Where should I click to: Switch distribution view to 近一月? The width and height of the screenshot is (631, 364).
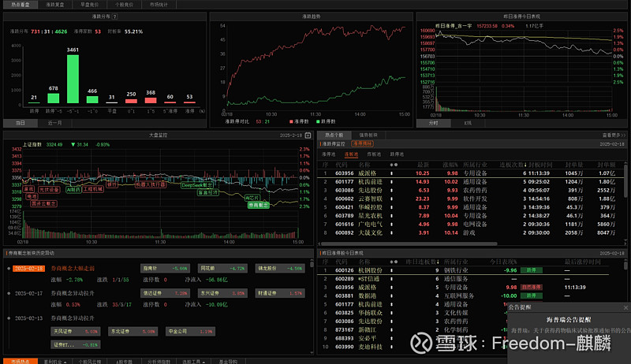(x=54, y=123)
